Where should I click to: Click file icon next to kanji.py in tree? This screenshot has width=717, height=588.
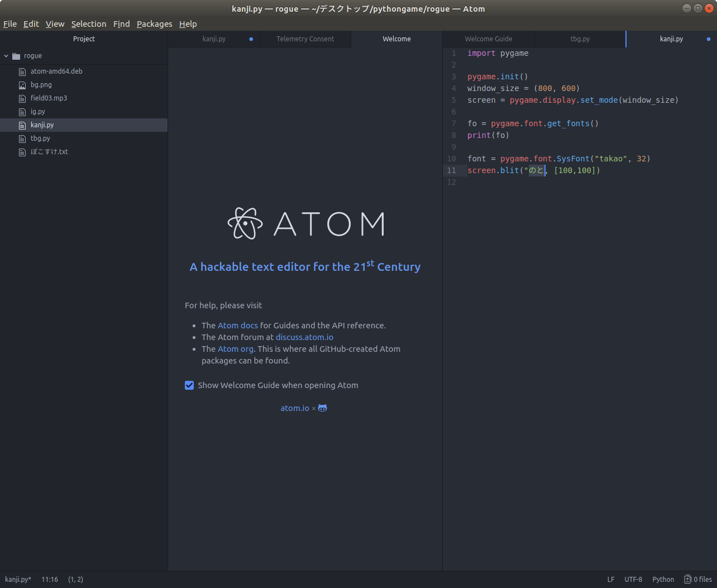pyautogui.click(x=22, y=125)
